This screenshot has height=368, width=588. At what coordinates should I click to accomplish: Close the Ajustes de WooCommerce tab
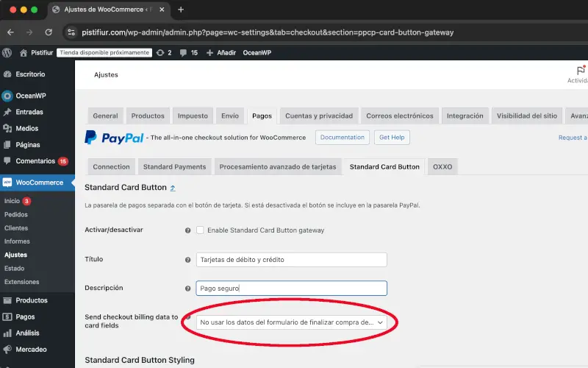[162, 10]
